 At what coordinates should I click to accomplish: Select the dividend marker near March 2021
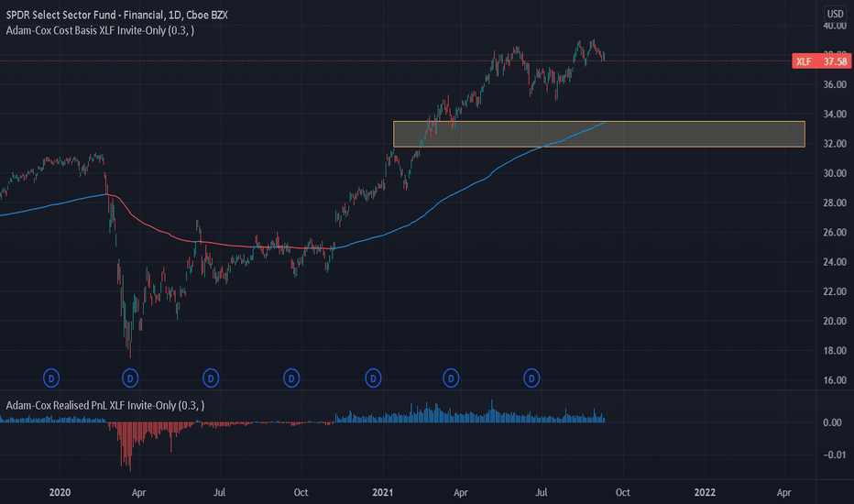451,378
